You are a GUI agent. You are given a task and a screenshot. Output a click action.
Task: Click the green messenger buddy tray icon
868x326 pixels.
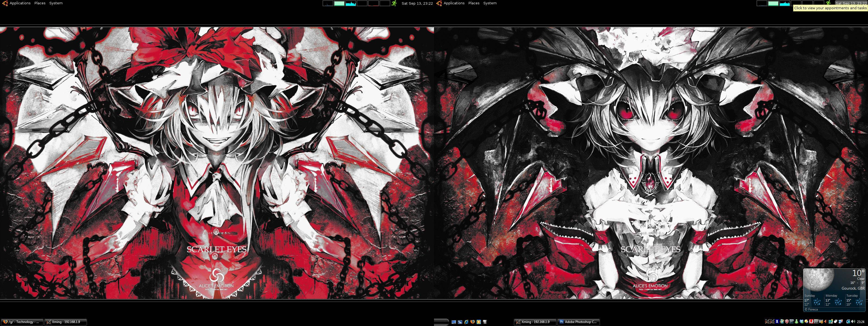click(797, 322)
